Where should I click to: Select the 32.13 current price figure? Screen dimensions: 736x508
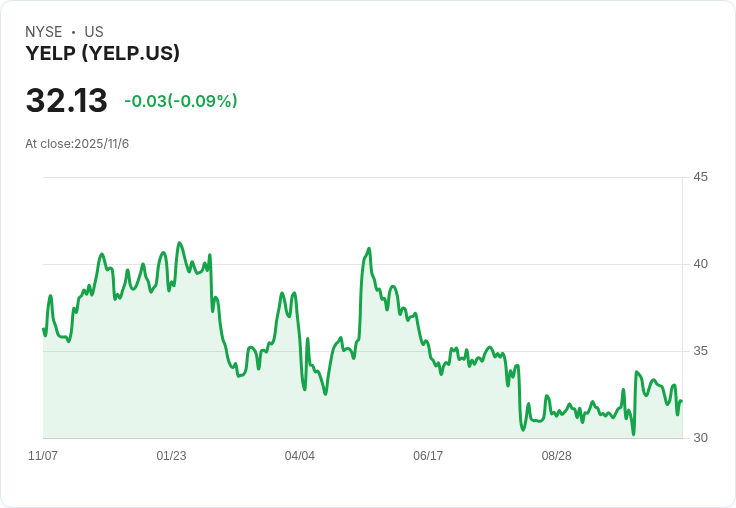click(67, 100)
